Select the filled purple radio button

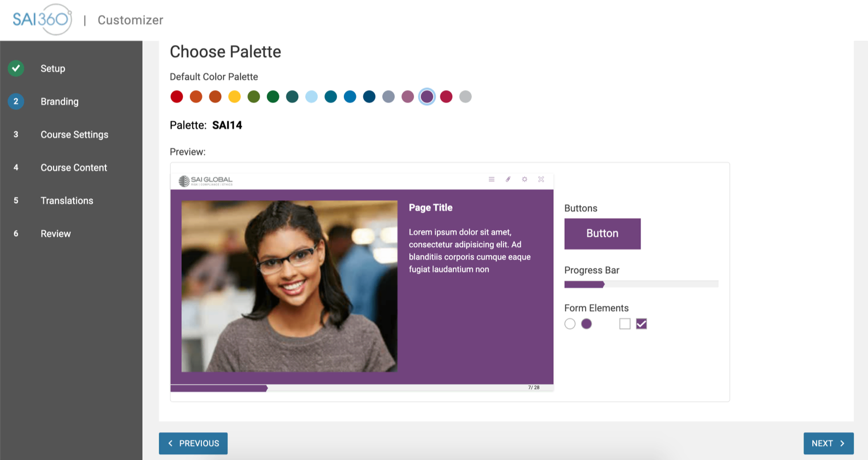coord(586,324)
